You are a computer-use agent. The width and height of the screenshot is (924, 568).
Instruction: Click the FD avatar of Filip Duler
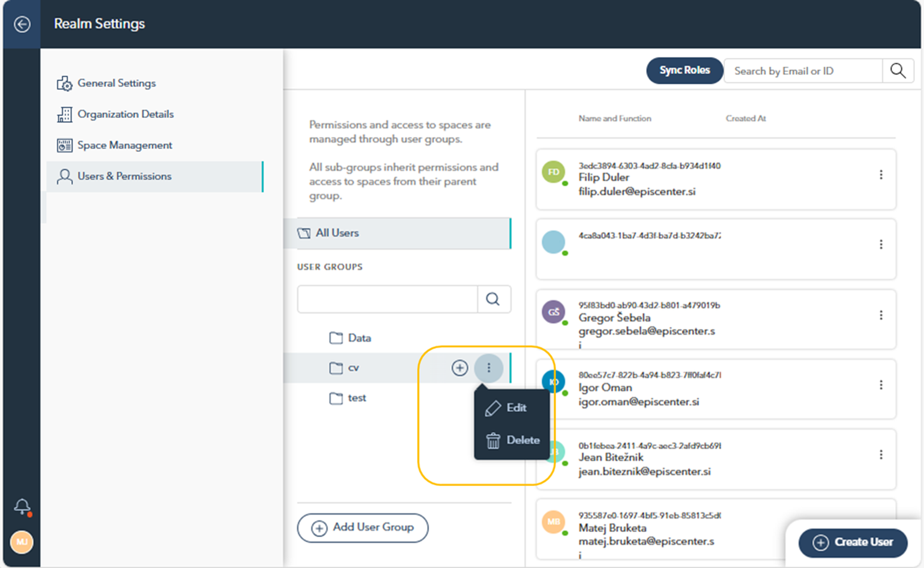(x=553, y=172)
